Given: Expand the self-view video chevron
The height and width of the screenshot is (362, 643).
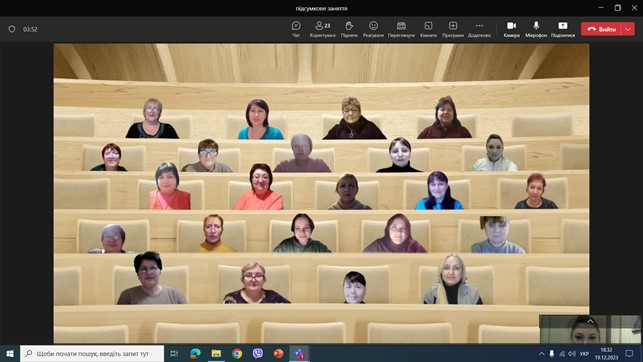Looking at the screenshot, I should (590, 321).
